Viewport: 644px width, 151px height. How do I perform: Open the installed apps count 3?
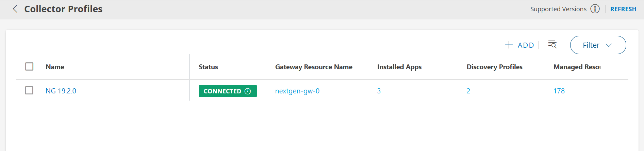379,91
